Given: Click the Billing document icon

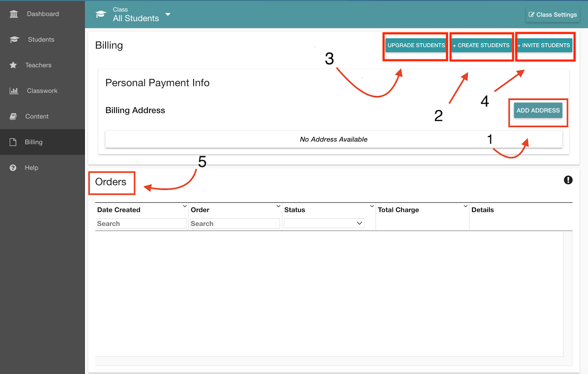Looking at the screenshot, I should (x=13, y=142).
